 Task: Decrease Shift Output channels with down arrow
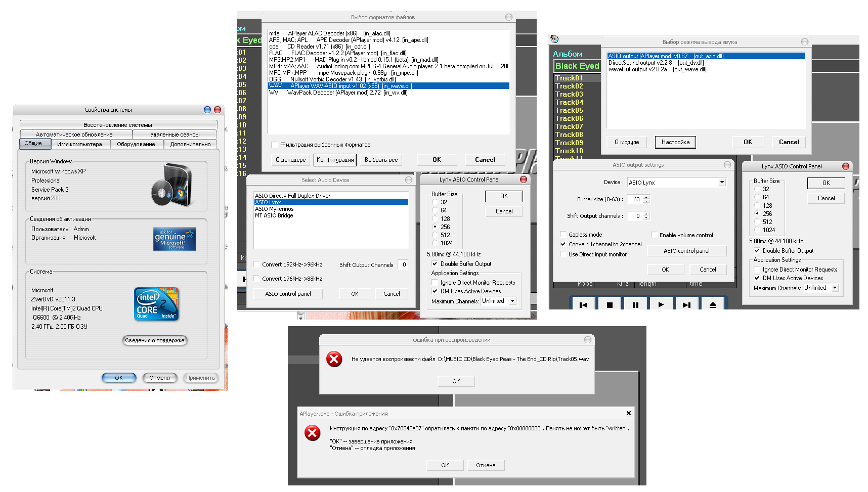[646, 218]
